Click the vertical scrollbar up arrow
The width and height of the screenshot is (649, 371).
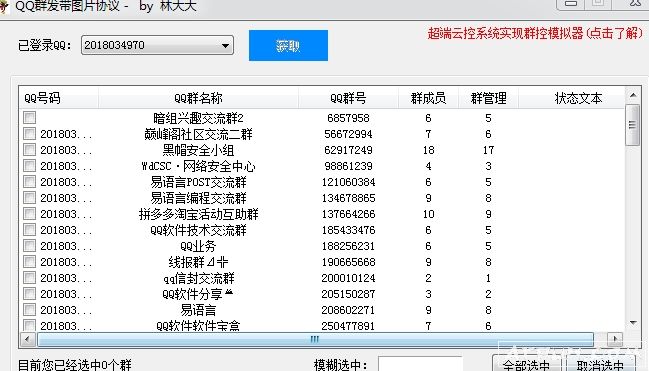(633, 96)
